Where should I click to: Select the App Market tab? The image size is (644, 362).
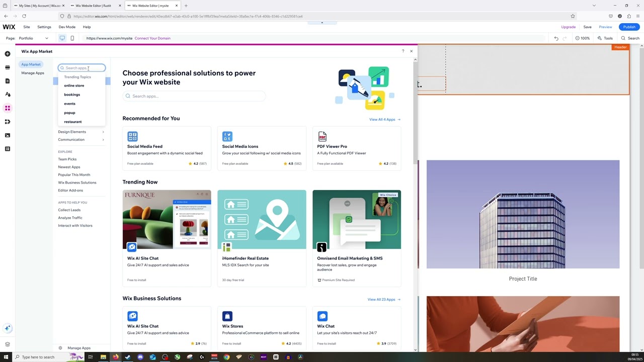click(x=31, y=64)
